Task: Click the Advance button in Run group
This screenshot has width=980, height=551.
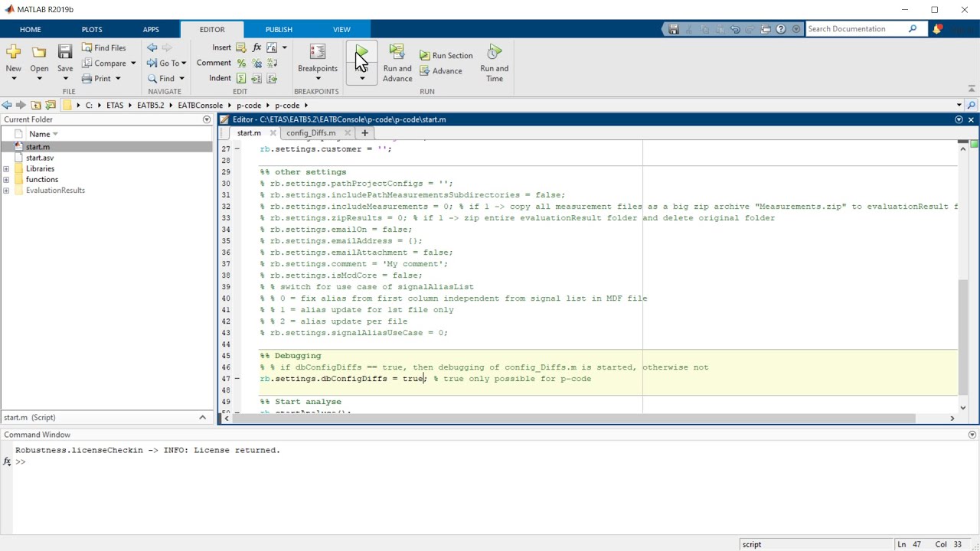Action: pos(441,71)
